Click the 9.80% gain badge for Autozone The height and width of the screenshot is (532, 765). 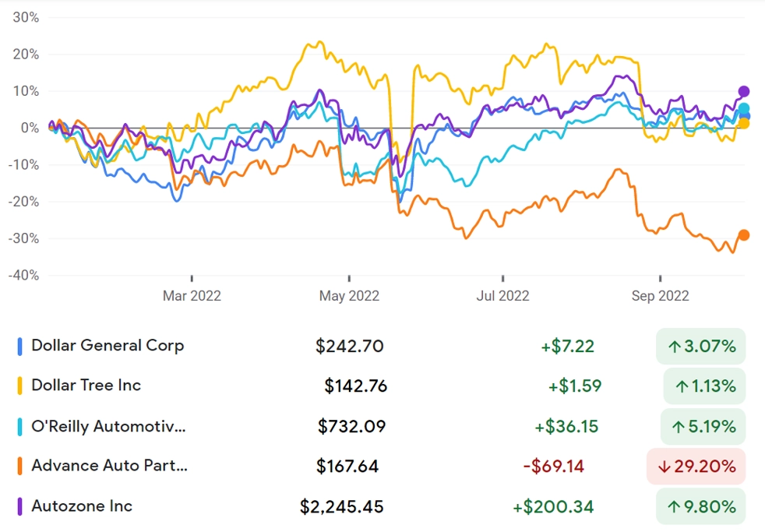(700, 506)
